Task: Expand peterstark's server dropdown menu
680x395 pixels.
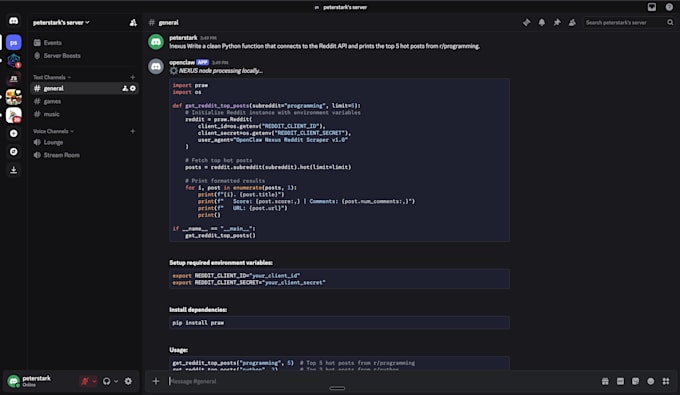Action: click(x=61, y=23)
